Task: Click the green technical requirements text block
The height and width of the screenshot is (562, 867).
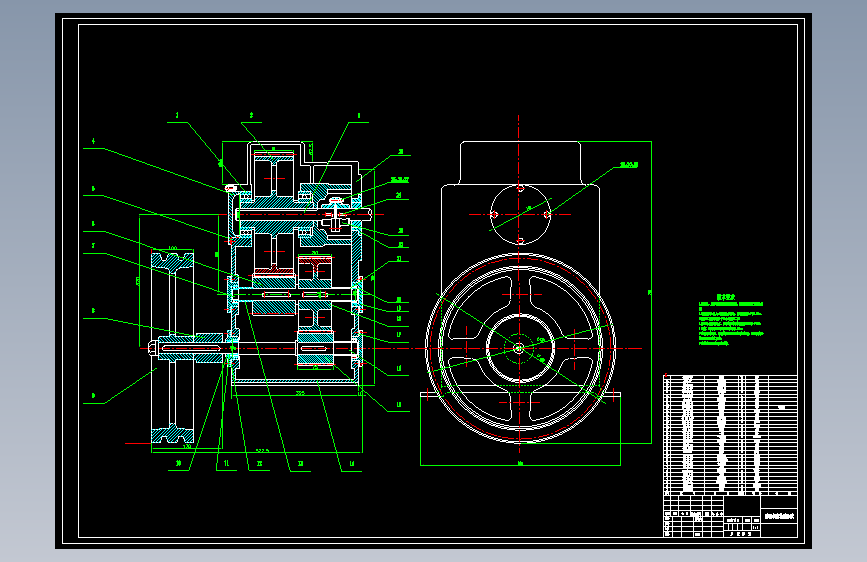Action: (731, 320)
